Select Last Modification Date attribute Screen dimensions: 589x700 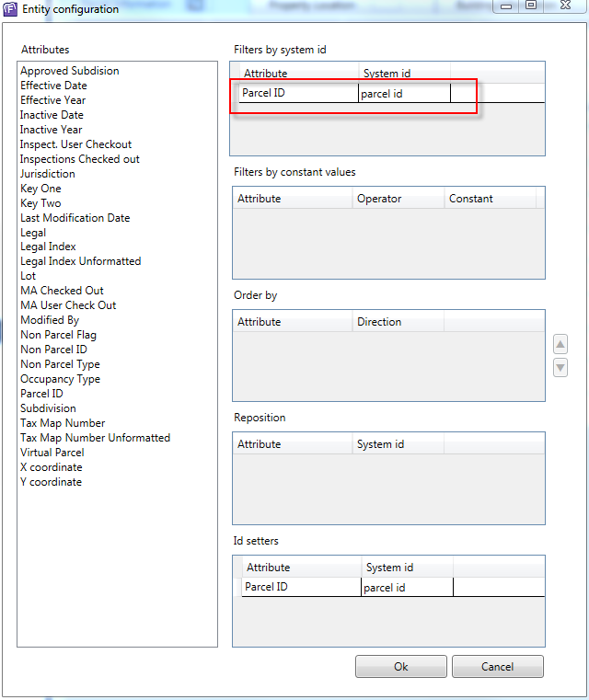point(75,218)
